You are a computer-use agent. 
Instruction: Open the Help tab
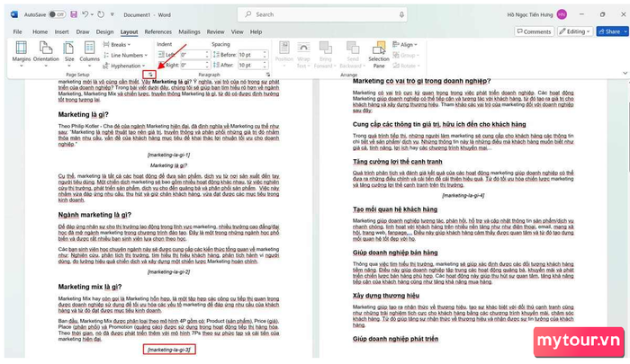coord(256,31)
